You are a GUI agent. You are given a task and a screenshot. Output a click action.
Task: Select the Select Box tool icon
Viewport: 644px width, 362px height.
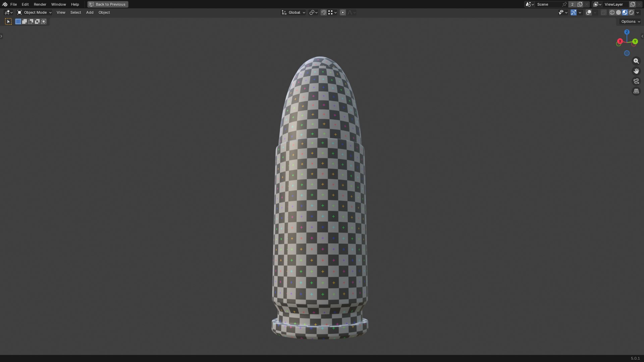click(x=8, y=21)
